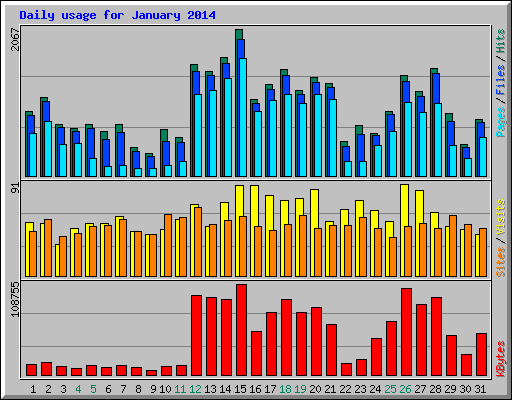Click the KBytes legend label
The width and height of the screenshot is (512, 400).
pos(501,359)
